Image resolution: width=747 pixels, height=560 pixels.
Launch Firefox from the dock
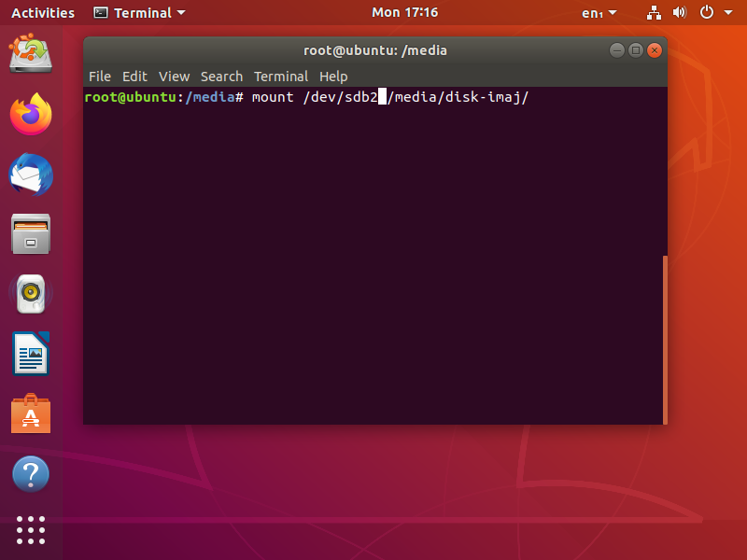(x=31, y=114)
